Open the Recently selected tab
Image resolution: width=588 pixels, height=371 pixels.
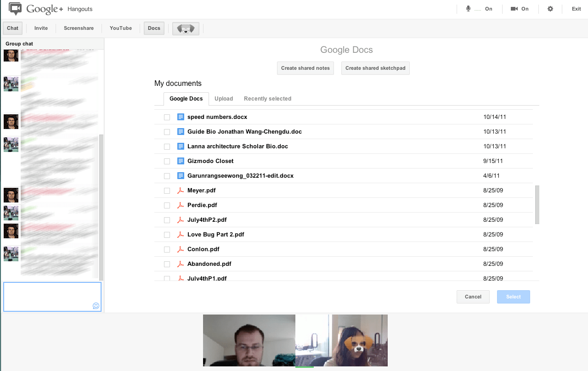click(267, 99)
